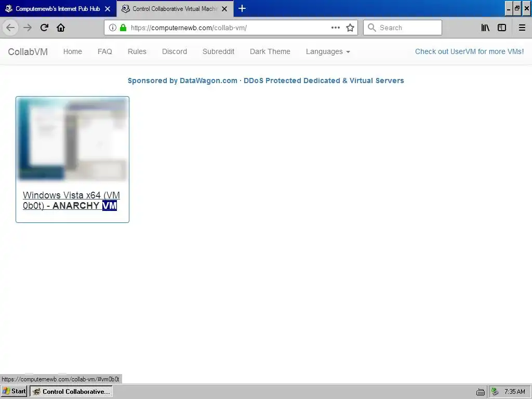
Task: Open the Library bookmarks icon
Action: [x=485, y=28]
